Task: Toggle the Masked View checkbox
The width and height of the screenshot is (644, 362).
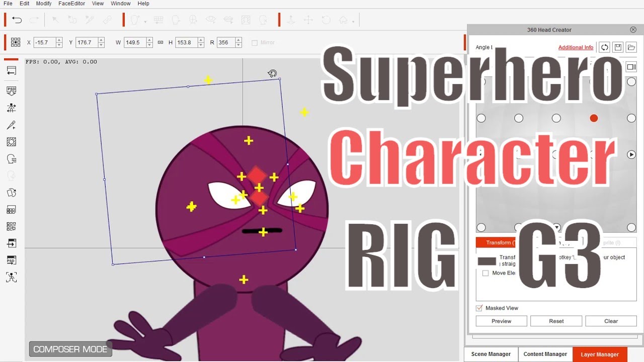Action: click(479, 308)
